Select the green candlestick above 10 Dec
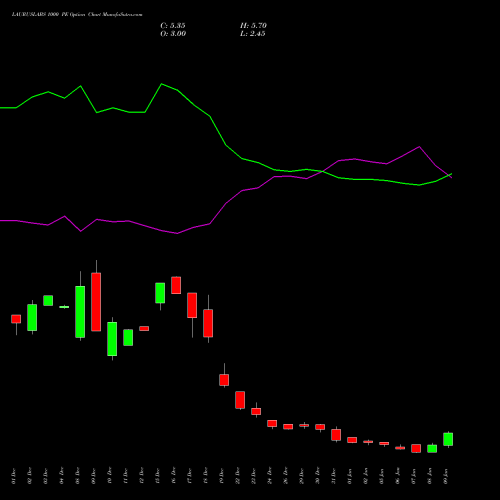Screen dimensions: 500x500 pos(112,339)
